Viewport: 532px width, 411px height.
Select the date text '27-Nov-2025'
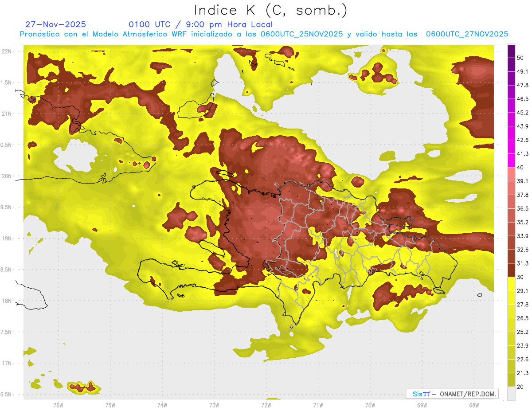tap(56, 24)
